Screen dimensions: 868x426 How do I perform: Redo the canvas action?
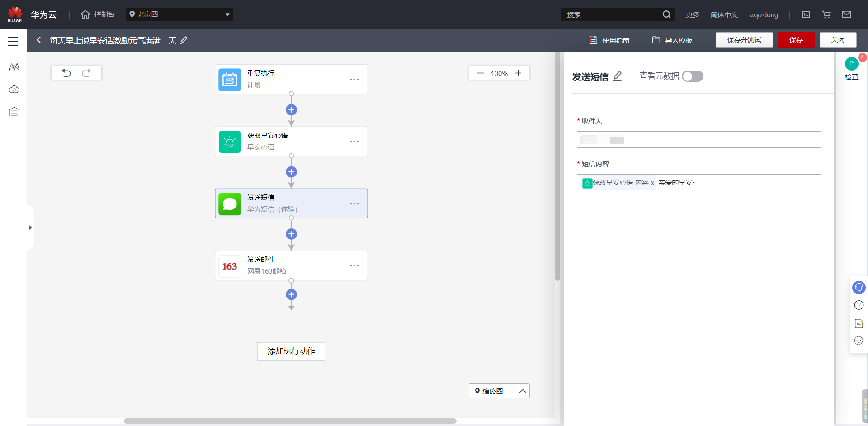86,73
